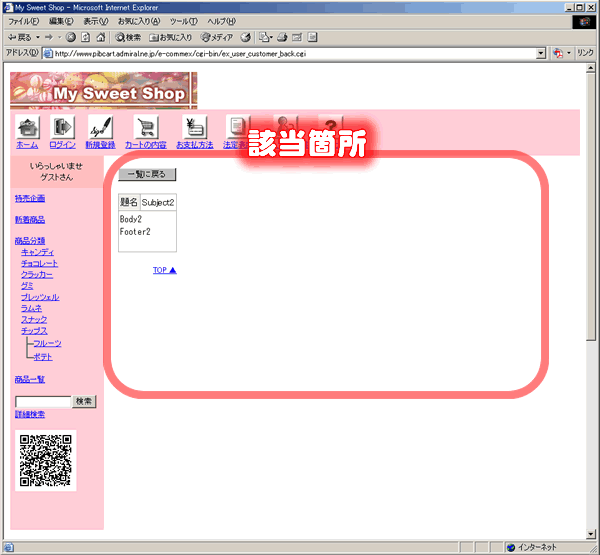This screenshot has height=555, width=600.
Task: Expand the Back button history arrow
Action: click(x=37, y=37)
